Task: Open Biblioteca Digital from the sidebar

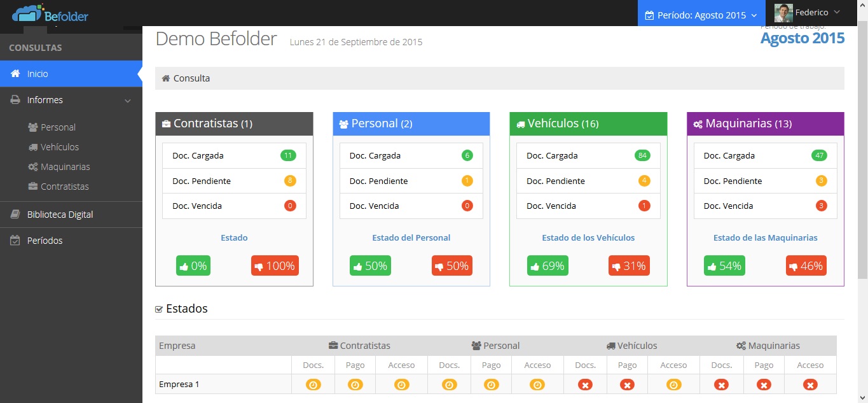Action: [60, 215]
